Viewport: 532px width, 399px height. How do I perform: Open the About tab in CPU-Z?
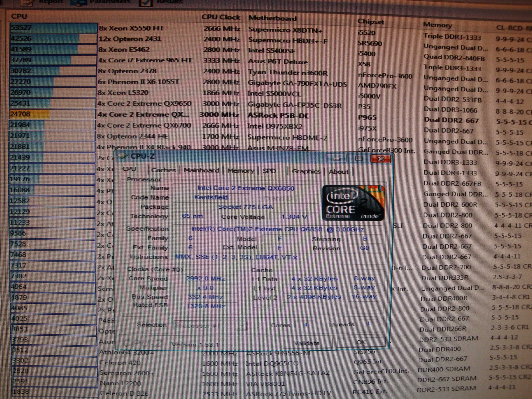(339, 172)
